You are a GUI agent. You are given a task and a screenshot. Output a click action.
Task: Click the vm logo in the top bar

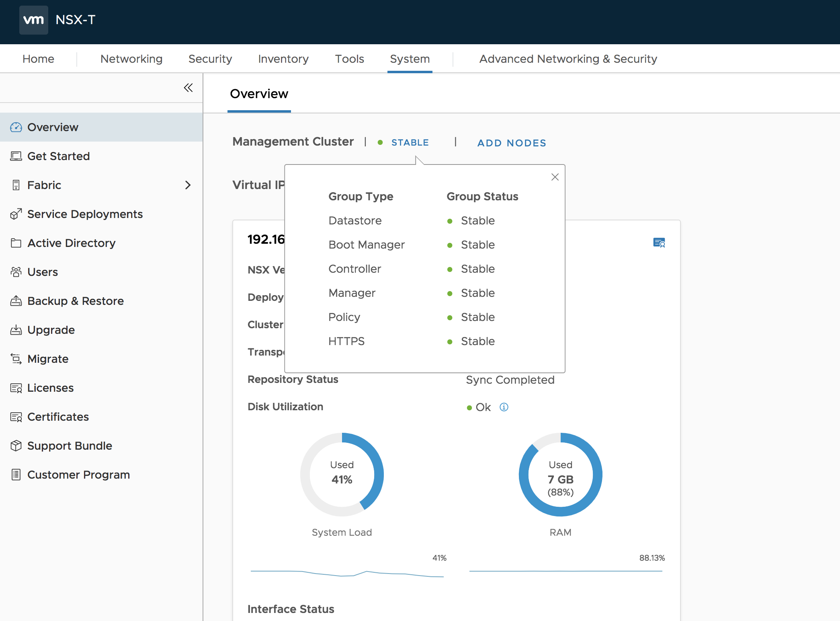tap(34, 19)
